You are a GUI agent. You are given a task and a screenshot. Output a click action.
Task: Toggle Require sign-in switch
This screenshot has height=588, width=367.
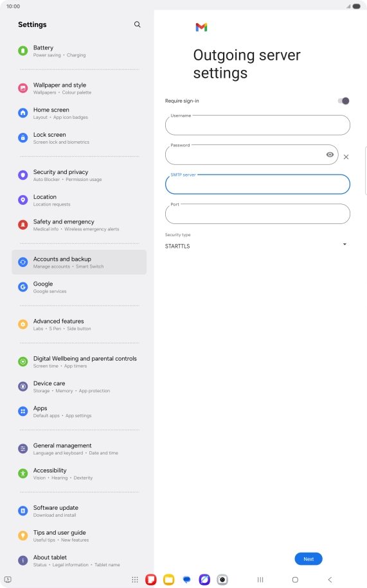tap(343, 101)
